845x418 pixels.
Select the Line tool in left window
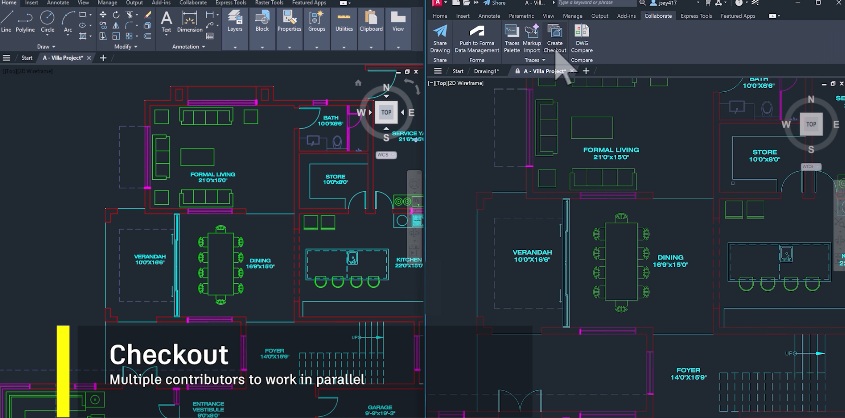[6, 22]
